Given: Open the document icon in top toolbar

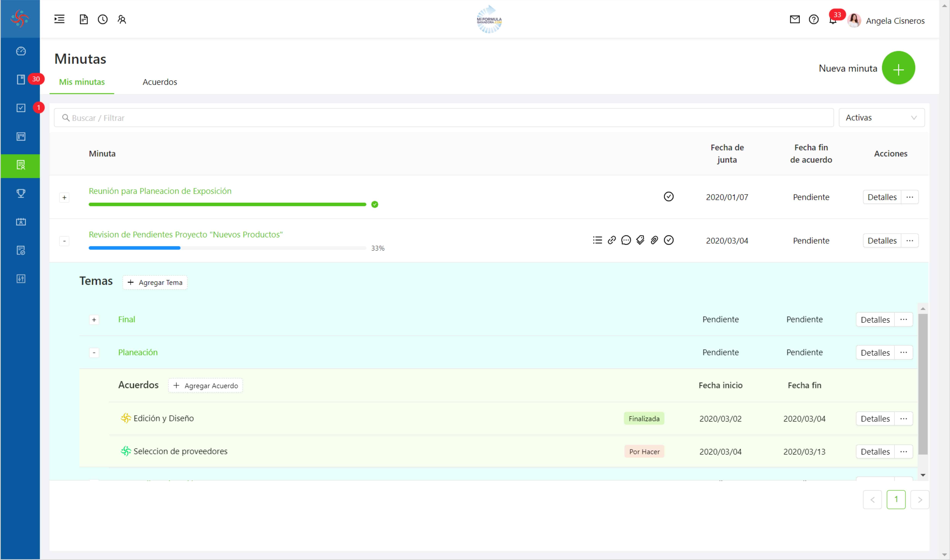Looking at the screenshot, I should [83, 19].
